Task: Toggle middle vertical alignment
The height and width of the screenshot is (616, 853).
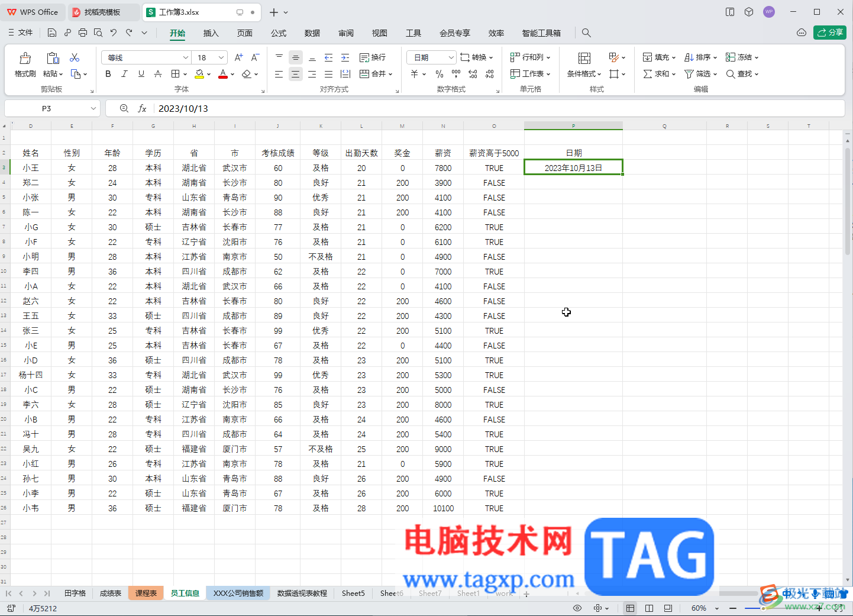Action: pos(296,57)
